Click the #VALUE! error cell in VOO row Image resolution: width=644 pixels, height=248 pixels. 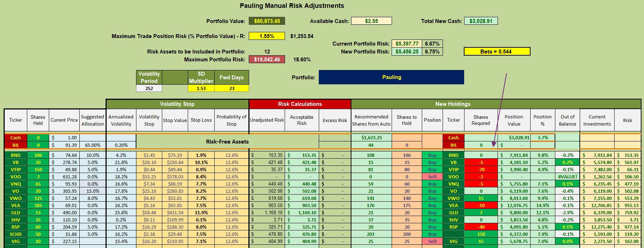[x=568, y=177]
